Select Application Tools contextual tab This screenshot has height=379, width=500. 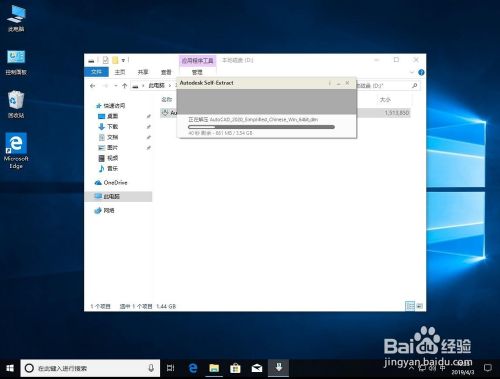(x=197, y=61)
